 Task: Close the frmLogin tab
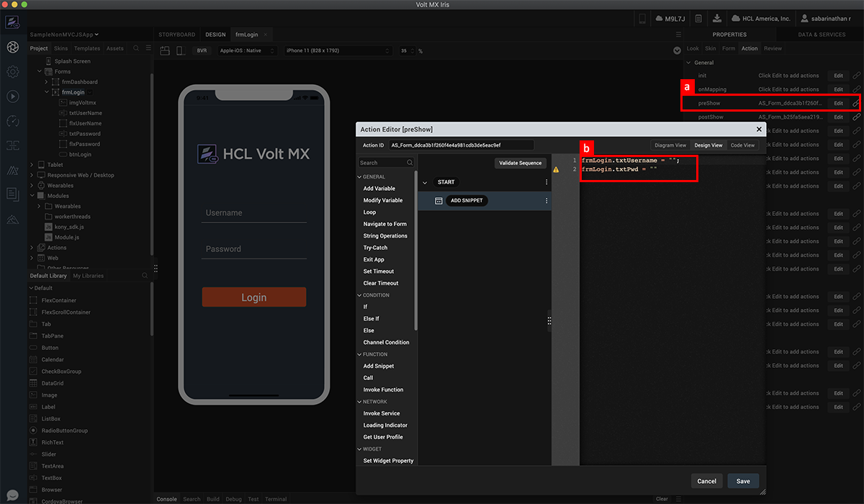(x=265, y=35)
